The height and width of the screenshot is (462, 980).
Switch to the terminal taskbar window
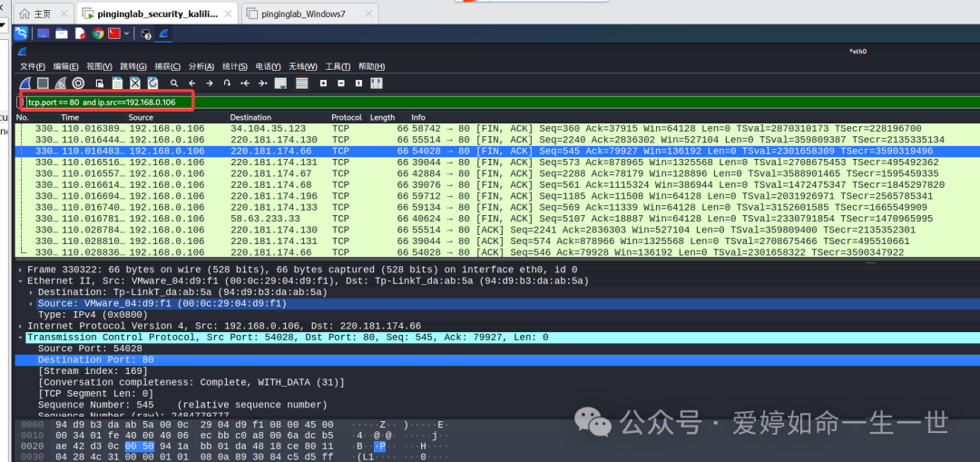[x=146, y=34]
